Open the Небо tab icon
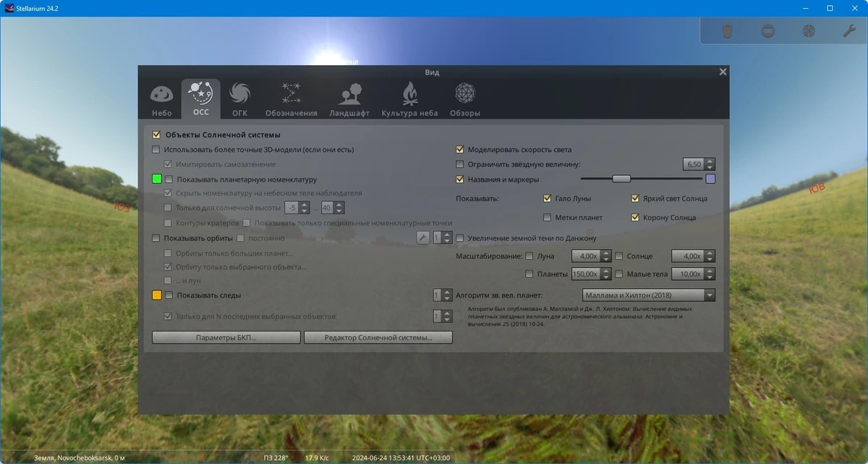The width and height of the screenshot is (868, 464). 161,99
